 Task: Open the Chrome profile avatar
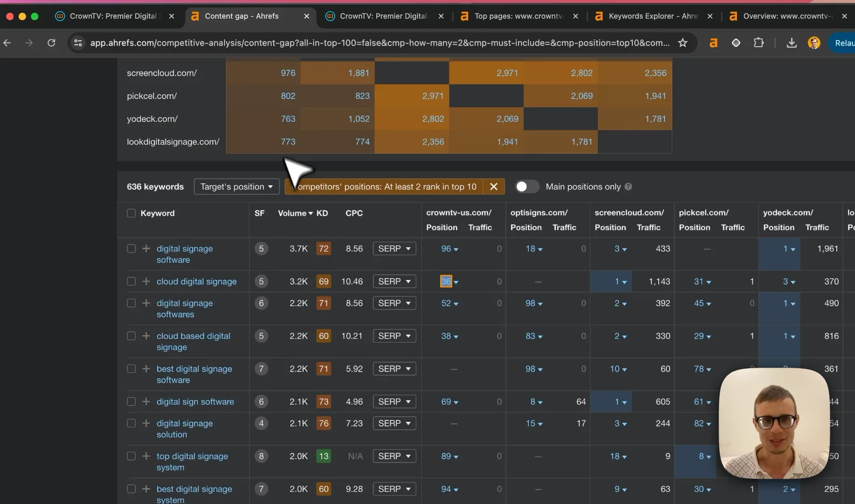click(814, 43)
